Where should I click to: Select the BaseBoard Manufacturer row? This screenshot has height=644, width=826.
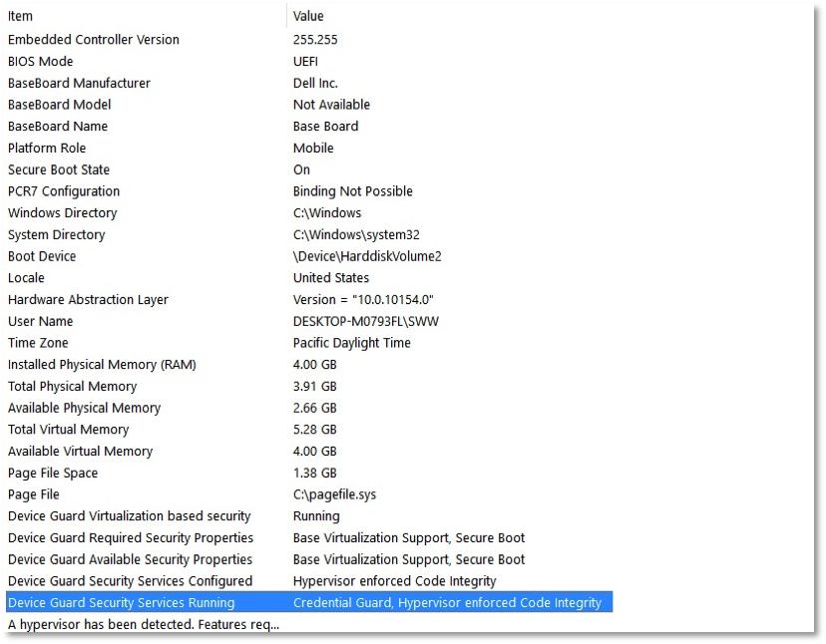(x=79, y=83)
